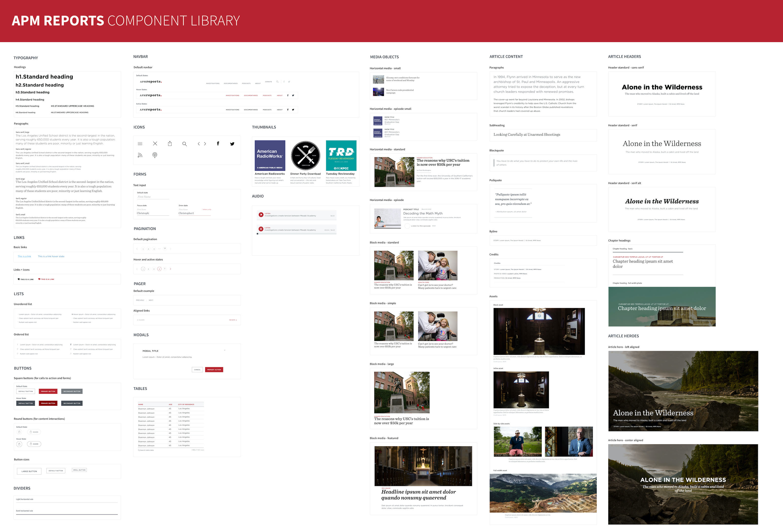Click the gray SECONDARY BUTTON under Default State
Screen dimensions: 783x532
click(x=72, y=392)
